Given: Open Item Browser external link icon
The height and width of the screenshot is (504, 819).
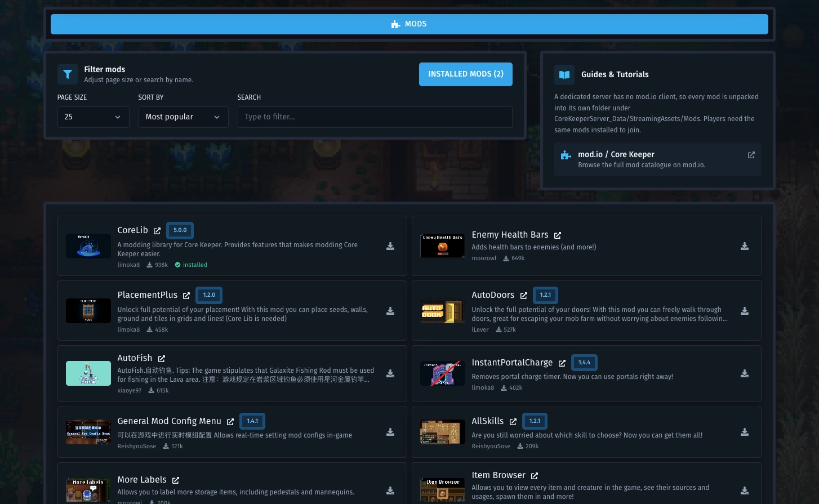Looking at the screenshot, I should 534,476.
